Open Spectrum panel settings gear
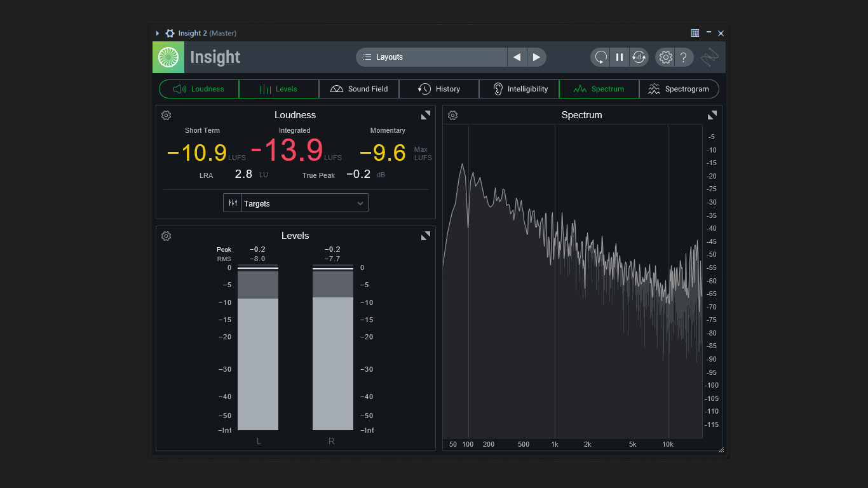 pyautogui.click(x=453, y=115)
